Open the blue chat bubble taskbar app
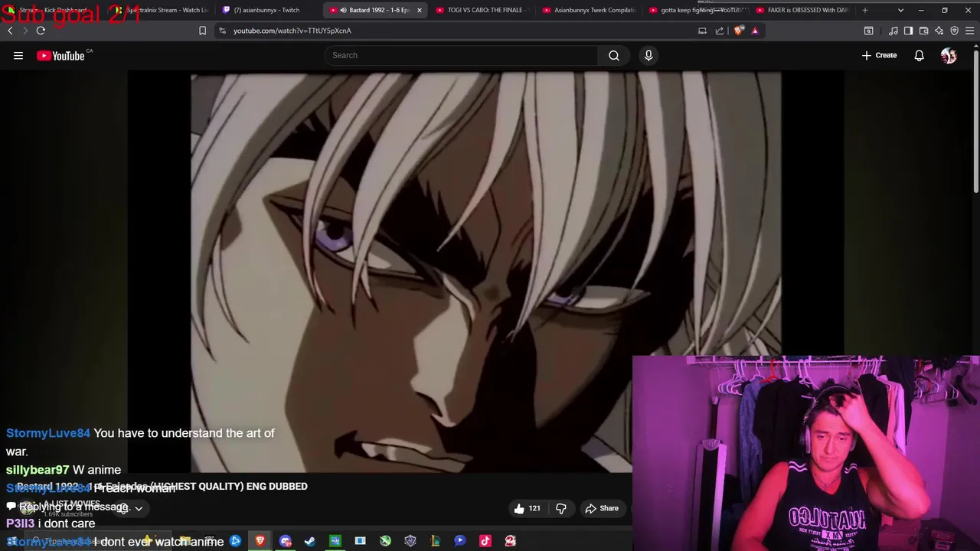The image size is (980, 551). 460,541
